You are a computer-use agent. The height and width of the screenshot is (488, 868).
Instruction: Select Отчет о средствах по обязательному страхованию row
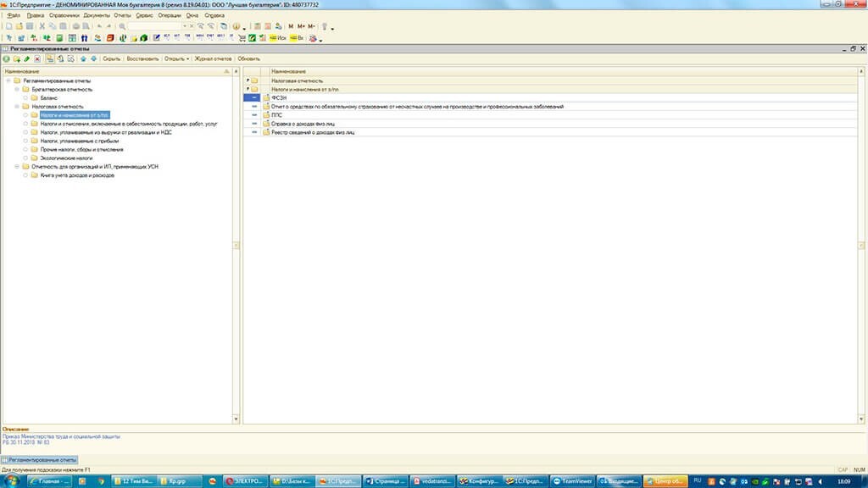(x=550, y=106)
